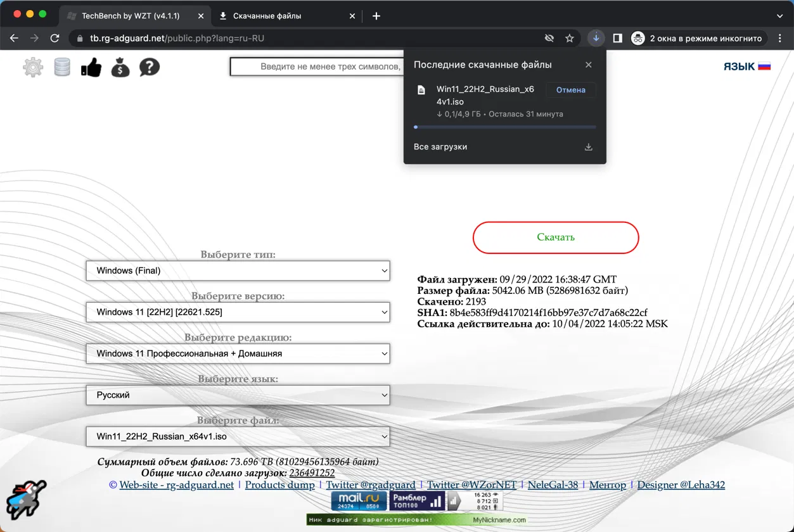The width and height of the screenshot is (794, 532).
Task: Click the adguard nickname registered banner
Action: pyautogui.click(x=418, y=520)
